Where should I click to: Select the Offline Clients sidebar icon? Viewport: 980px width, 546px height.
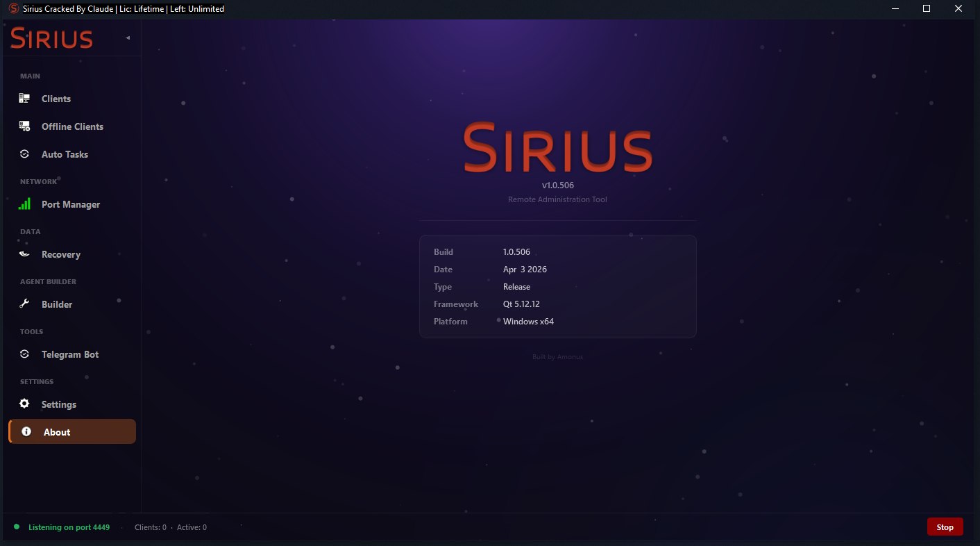pyautogui.click(x=24, y=126)
